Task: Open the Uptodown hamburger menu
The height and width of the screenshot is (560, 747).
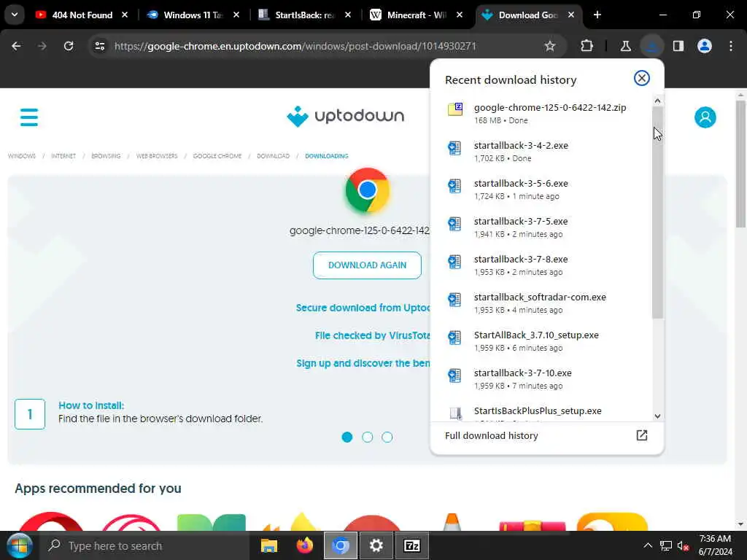Action: point(29,117)
